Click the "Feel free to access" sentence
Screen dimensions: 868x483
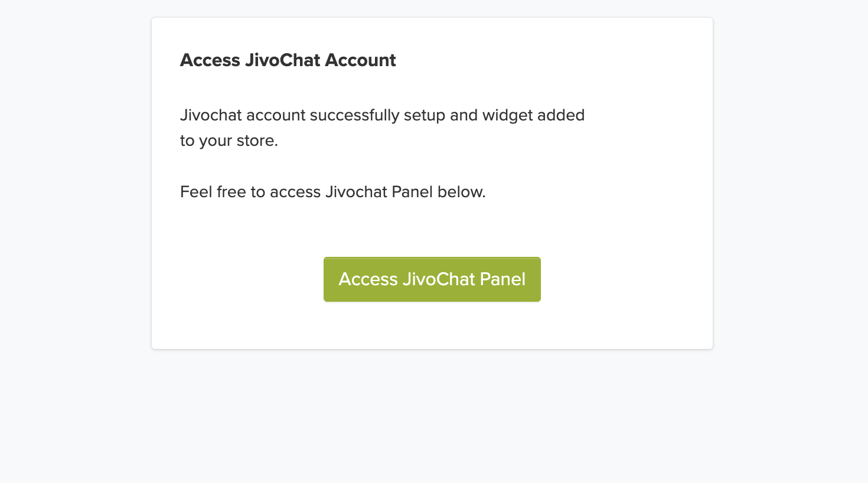[x=332, y=192]
